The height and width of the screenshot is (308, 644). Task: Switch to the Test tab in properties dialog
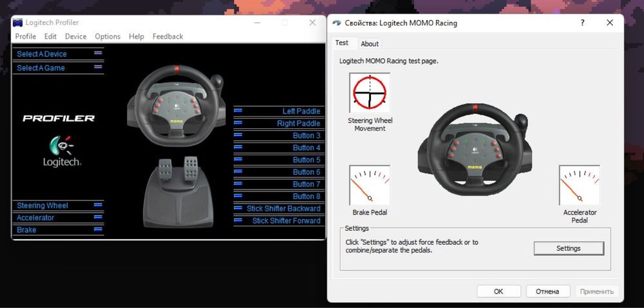point(342,43)
